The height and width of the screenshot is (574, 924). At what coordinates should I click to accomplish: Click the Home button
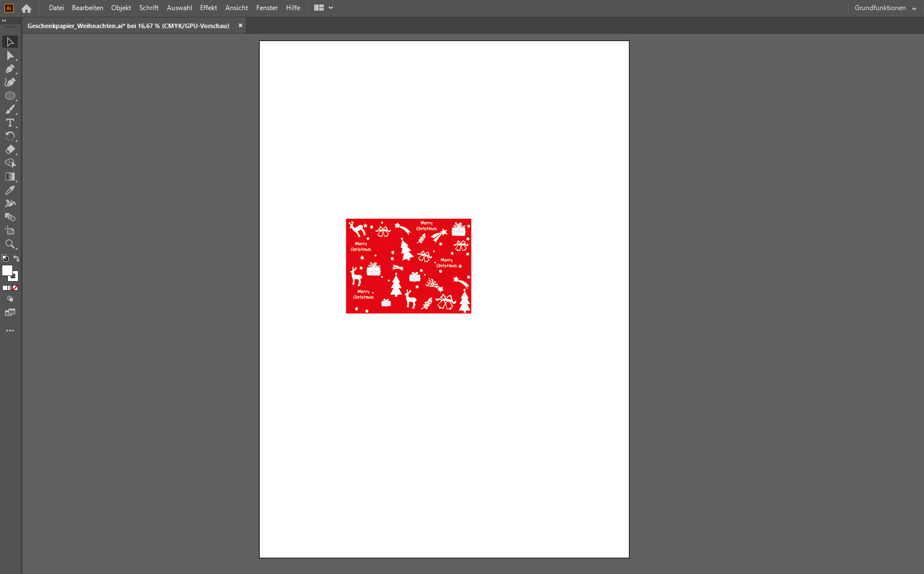coord(26,8)
